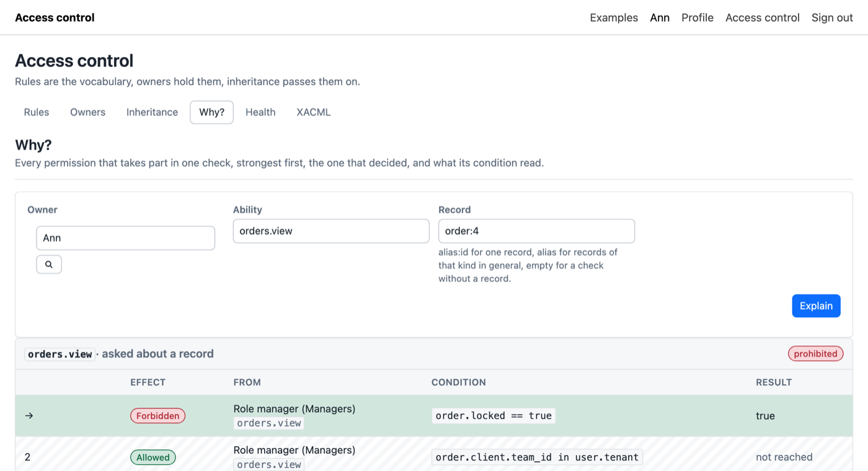Click Role manager (Managers) in Forbidden row
The width and height of the screenshot is (868, 471).
(294, 409)
